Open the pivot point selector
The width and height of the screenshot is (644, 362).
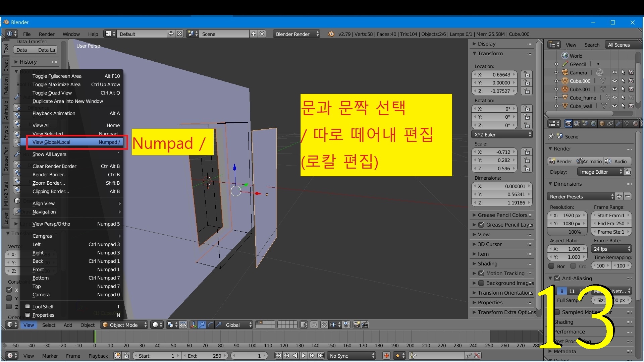point(172,325)
